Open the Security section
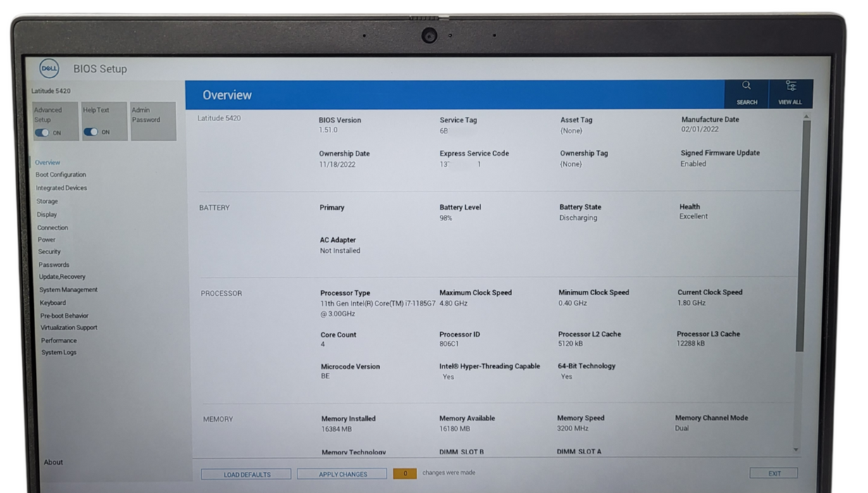This screenshot has height=493, width=868. click(x=49, y=252)
